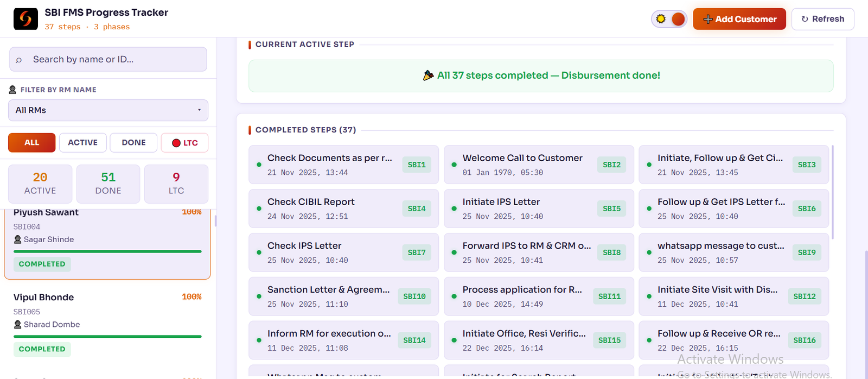Select the LTC filter tab
This screenshot has height=379, width=868.
[184, 143]
